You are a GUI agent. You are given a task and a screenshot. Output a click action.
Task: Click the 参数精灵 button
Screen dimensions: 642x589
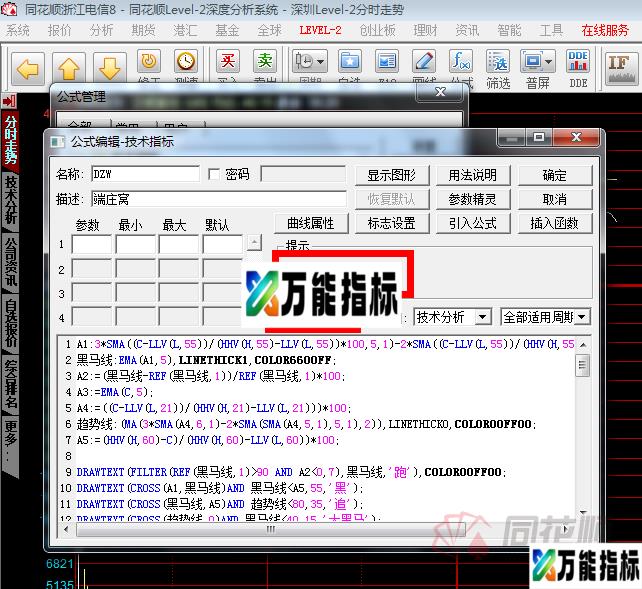click(473, 199)
